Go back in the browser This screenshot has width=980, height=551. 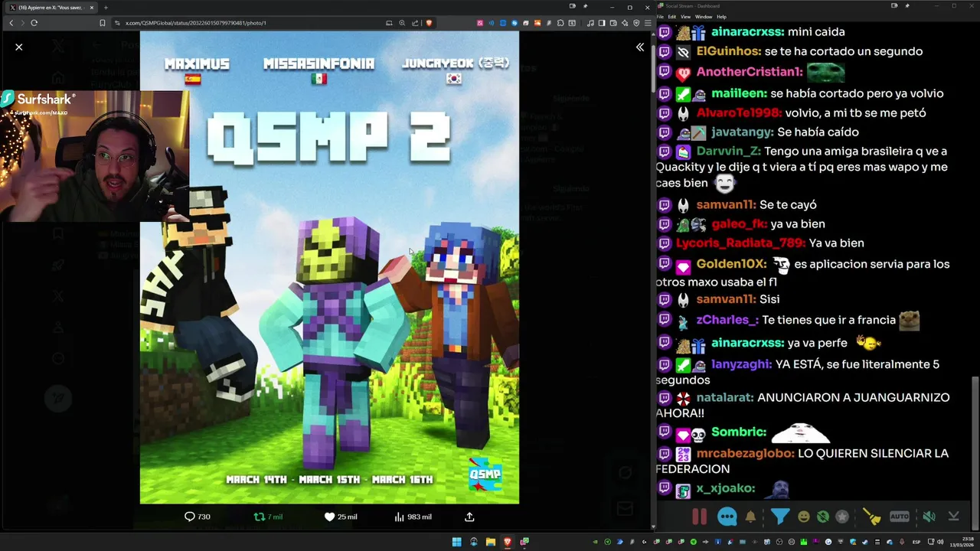(x=11, y=23)
